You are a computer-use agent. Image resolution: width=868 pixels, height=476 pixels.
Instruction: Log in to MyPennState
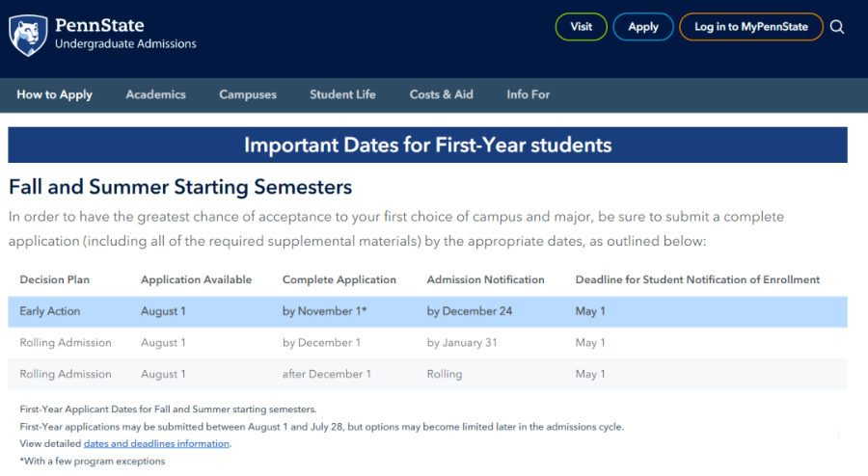pos(751,27)
